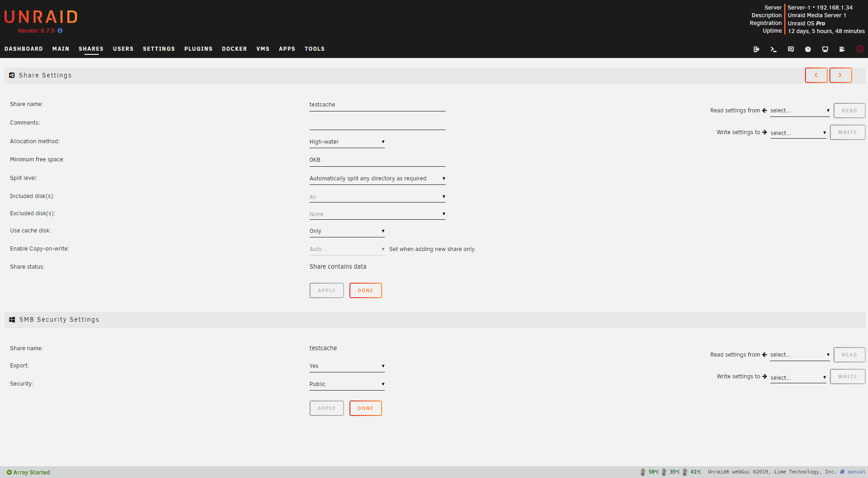Click the Minimum free space input field

[x=377, y=159]
